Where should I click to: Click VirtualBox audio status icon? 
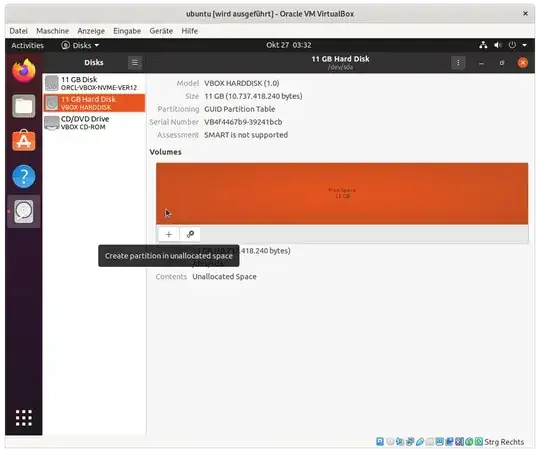pos(400,442)
